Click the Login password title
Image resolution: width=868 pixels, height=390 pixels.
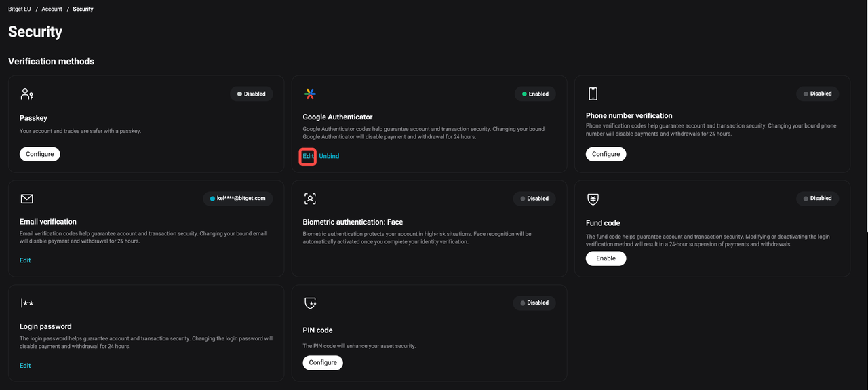coord(45,326)
